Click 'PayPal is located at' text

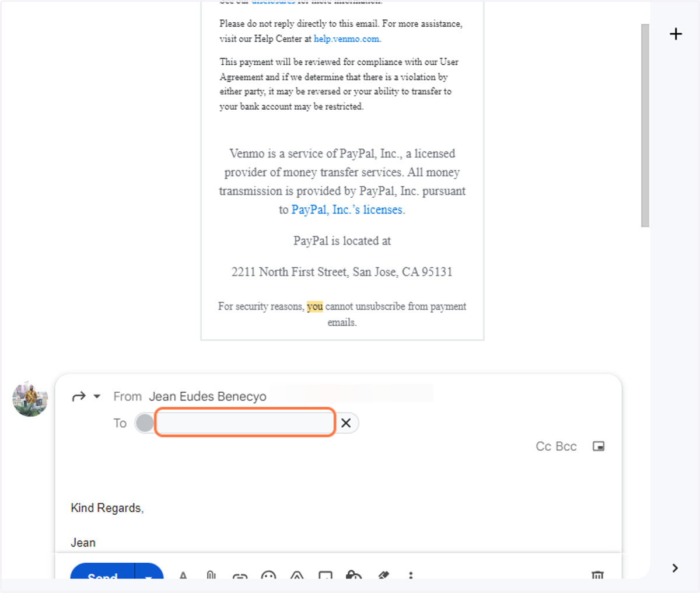pos(342,241)
